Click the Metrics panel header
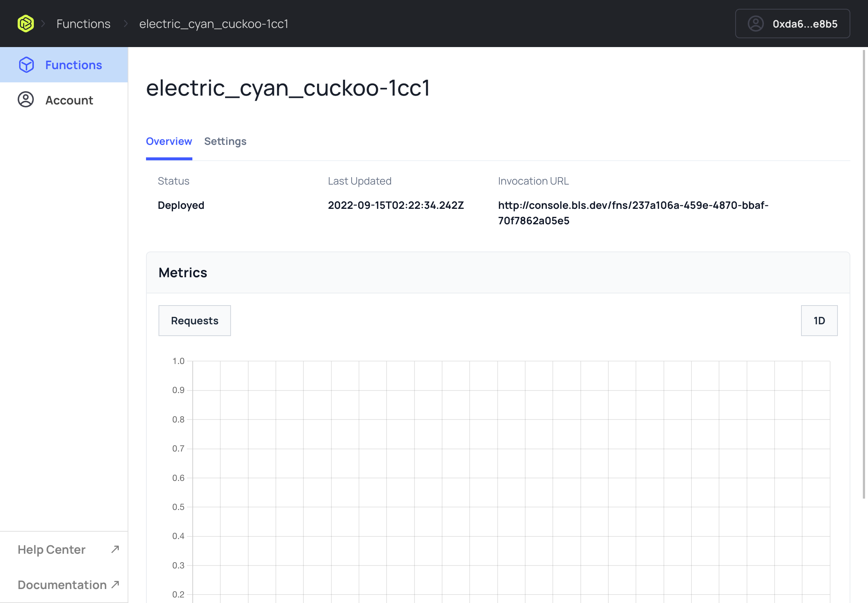This screenshot has width=868, height=603. tap(182, 272)
